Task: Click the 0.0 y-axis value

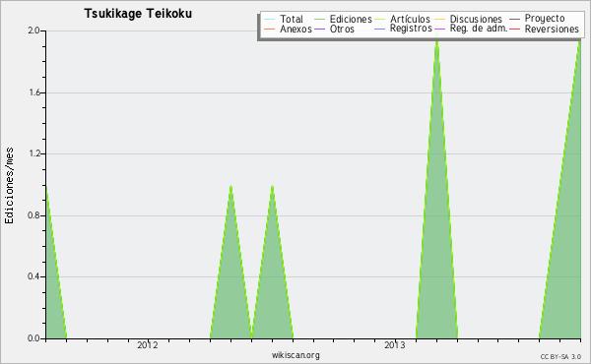Action: click(x=33, y=338)
